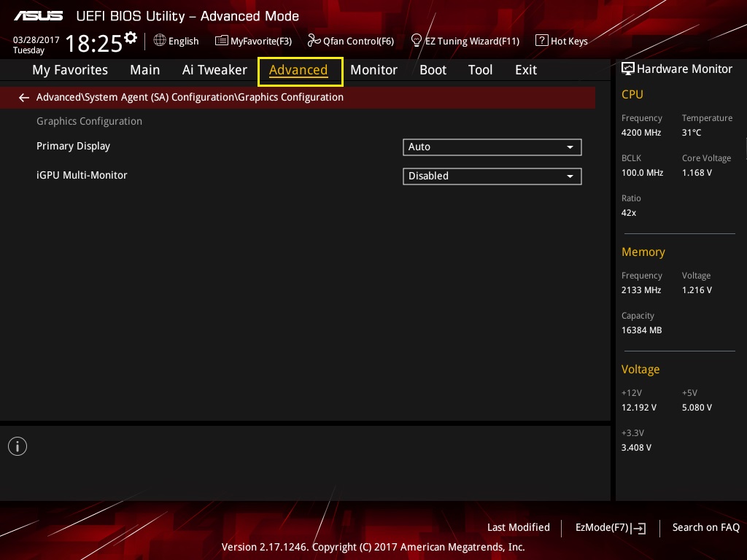Click the CPU frequency value 4200 MHz
This screenshot has height=560, width=747.
pyautogui.click(x=640, y=133)
